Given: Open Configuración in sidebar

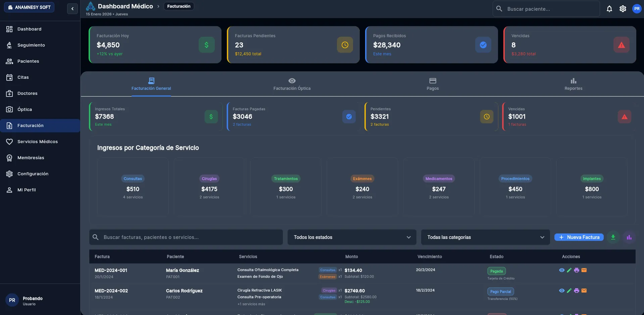Looking at the screenshot, I should tap(40, 174).
